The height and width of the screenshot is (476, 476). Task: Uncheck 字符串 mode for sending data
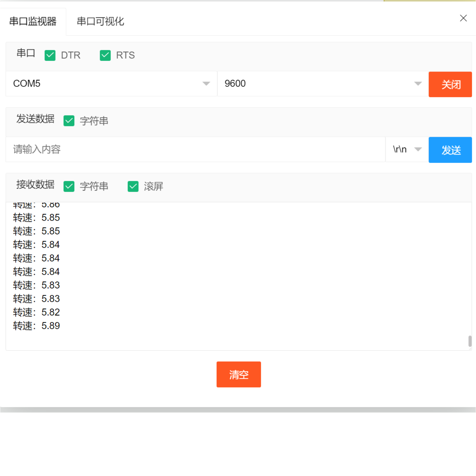[x=69, y=121]
